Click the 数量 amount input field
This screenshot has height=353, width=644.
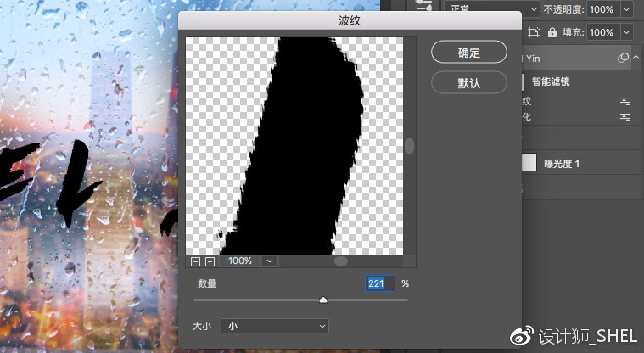click(379, 283)
